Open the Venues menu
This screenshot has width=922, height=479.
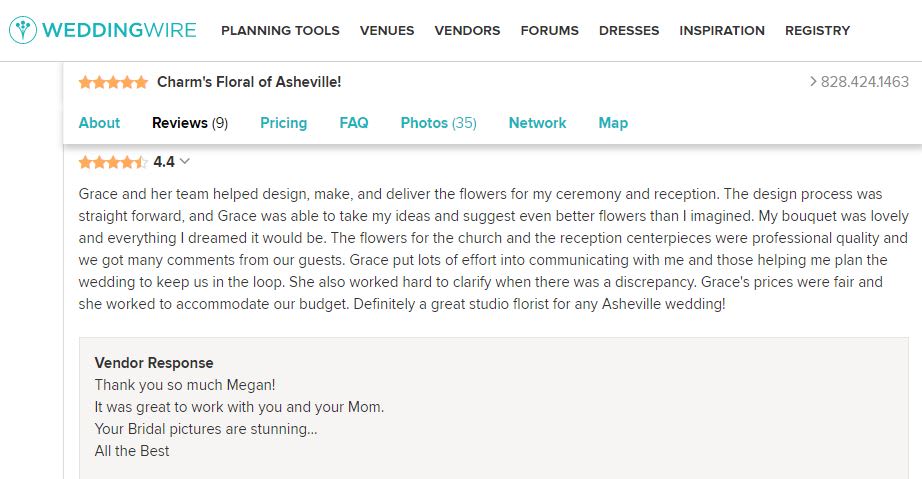(387, 30)
